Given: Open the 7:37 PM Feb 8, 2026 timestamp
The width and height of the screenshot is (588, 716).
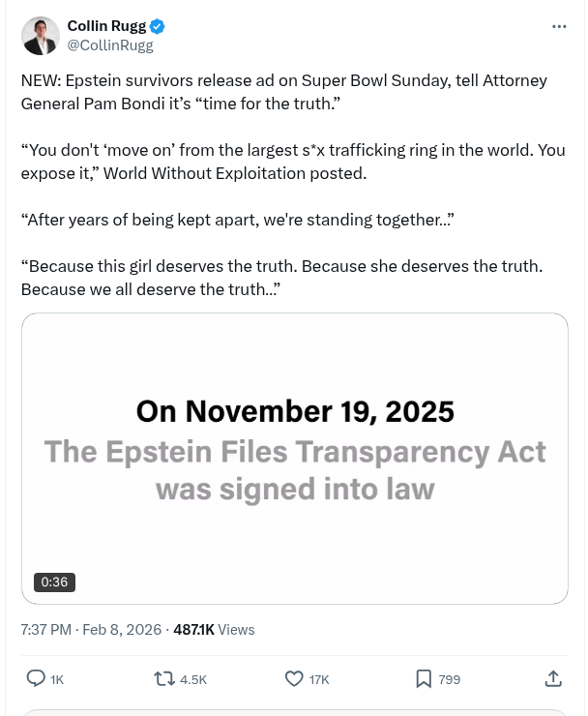Looking at the screenshot, I should pyautogui.click(x=91, y=629).
